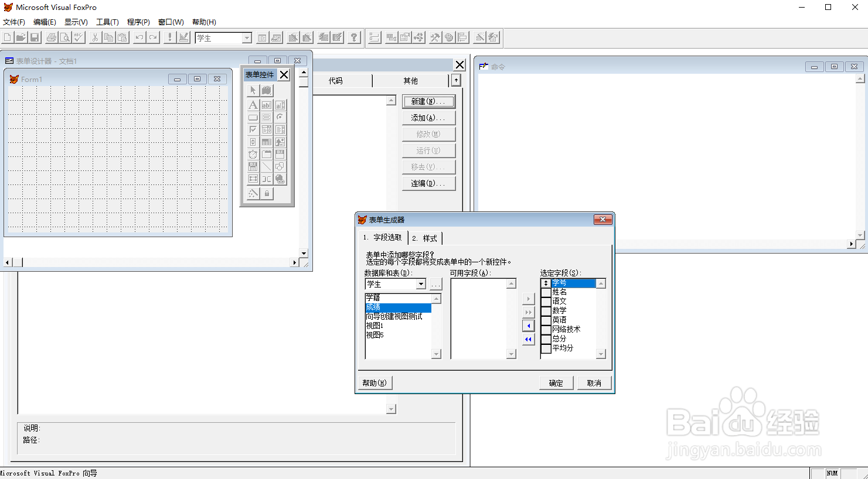The width and height of the screenshot is (868, 479).
Task: Open the toolbar database dropdown showing 学生
Action: coord(247,38)
